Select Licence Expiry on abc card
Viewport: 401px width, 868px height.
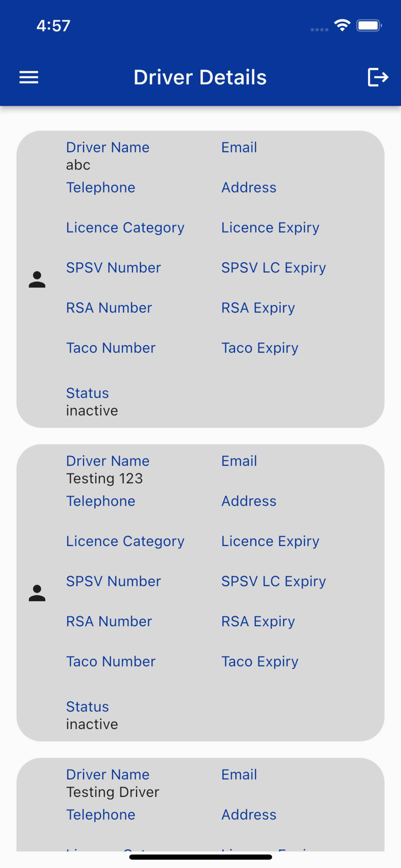[270, 228]
